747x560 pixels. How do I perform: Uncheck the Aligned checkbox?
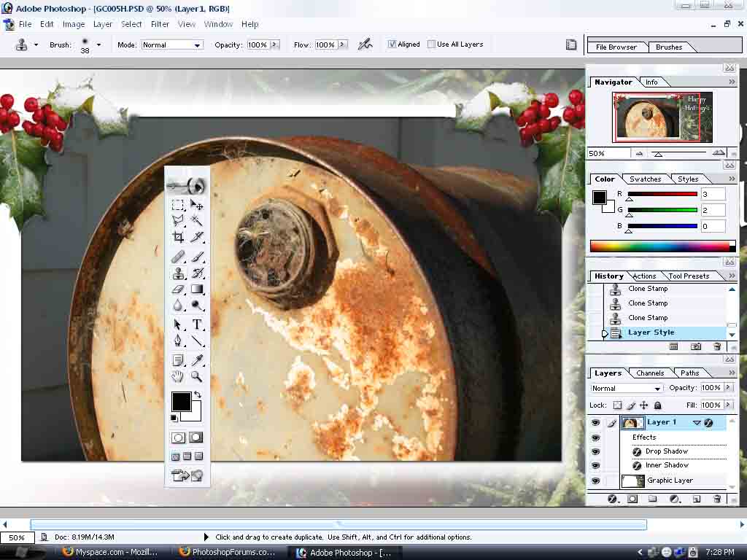[x=392, y=44]
